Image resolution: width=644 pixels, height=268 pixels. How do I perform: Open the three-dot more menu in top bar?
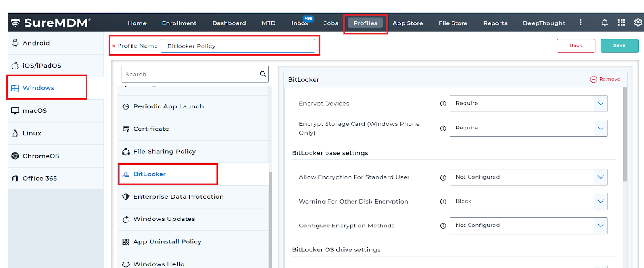point(580,23)
